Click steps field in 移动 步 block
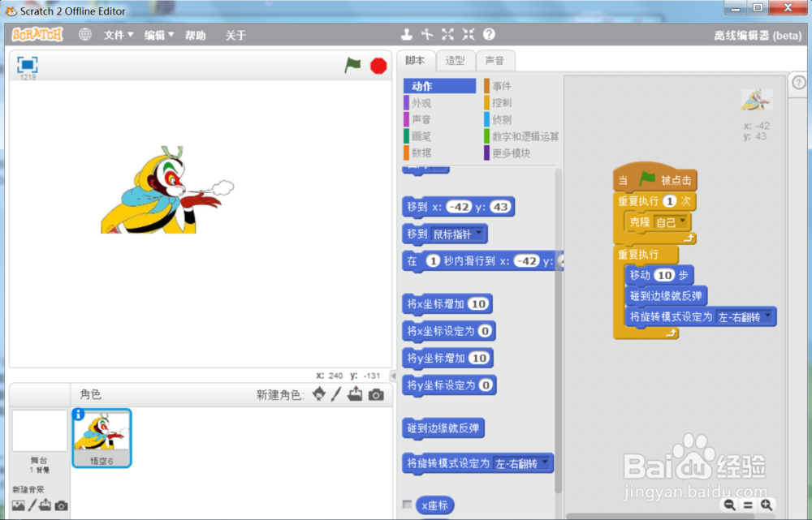This screenshot has width=812, height=520. click(664, 275)
